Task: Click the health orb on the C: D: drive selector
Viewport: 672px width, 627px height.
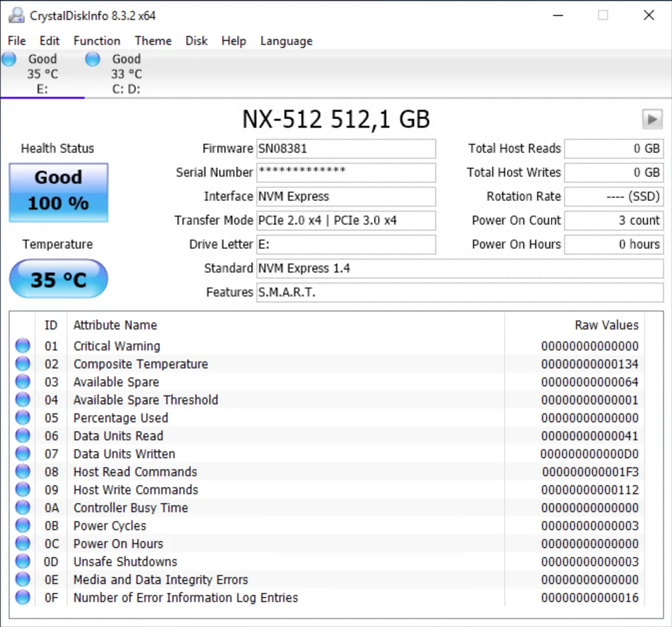Action: (92, 59)
